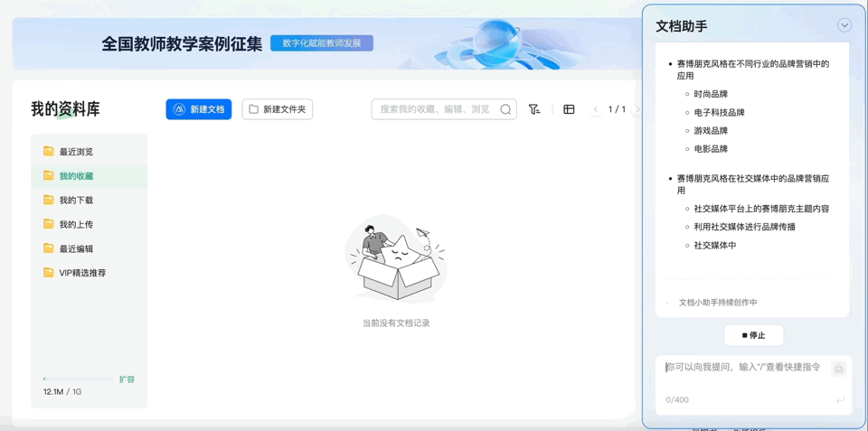Click the 文档助手 panel title

pyautogui.click(x=681, y=26)
